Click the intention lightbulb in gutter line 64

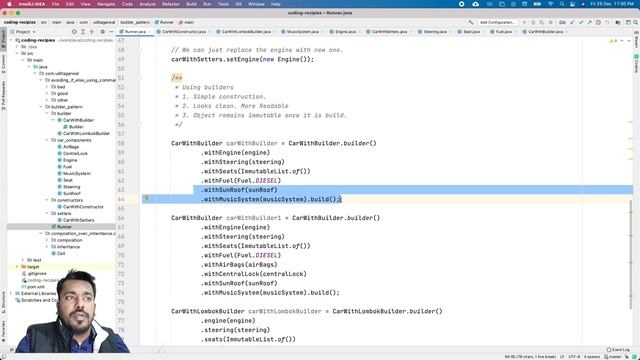[147, 198]
